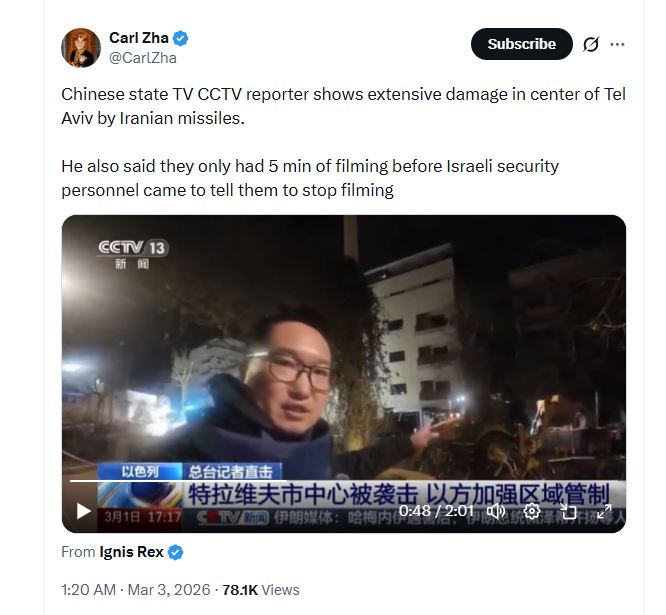Play the CCTV video
The image size is (666, 615).
coord(83,511)
